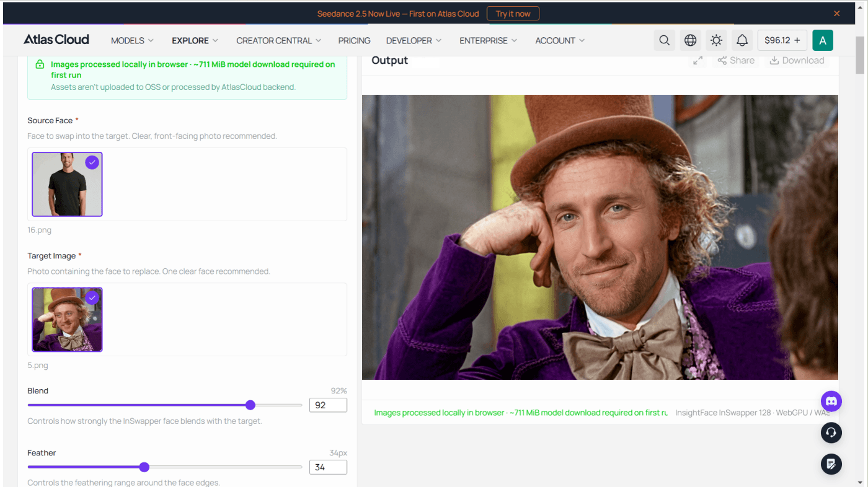Toggle the target image checkmark badge
The image size is (868, 487).
(92, 297)
